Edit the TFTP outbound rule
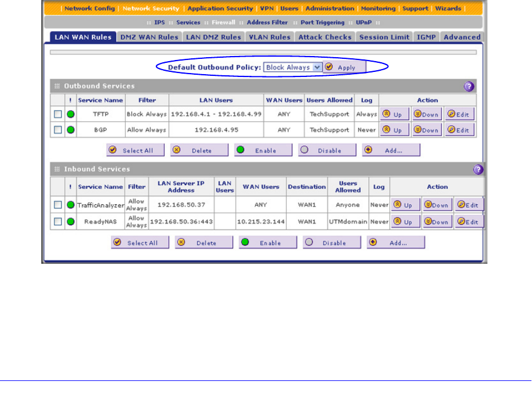 coord(459,114)
